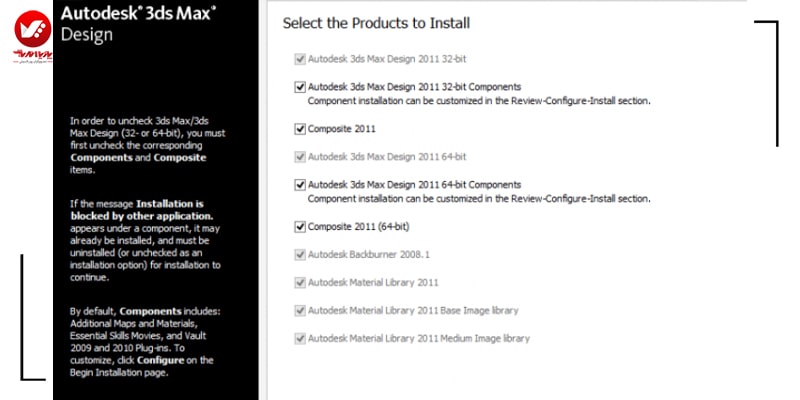
Task: Click the 'Autodesk Backburner 2008.1' label
Action: [x=368, y=255]
